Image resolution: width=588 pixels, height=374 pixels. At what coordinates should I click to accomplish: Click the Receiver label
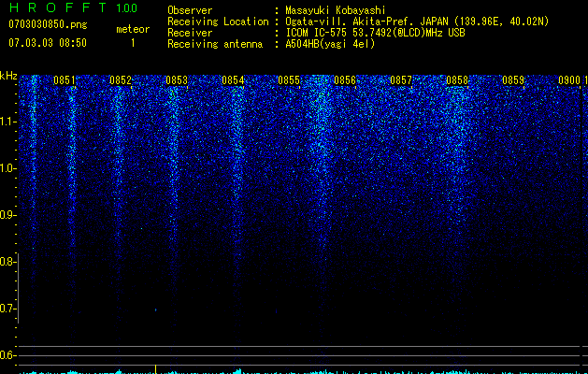(x=190, y=33)
